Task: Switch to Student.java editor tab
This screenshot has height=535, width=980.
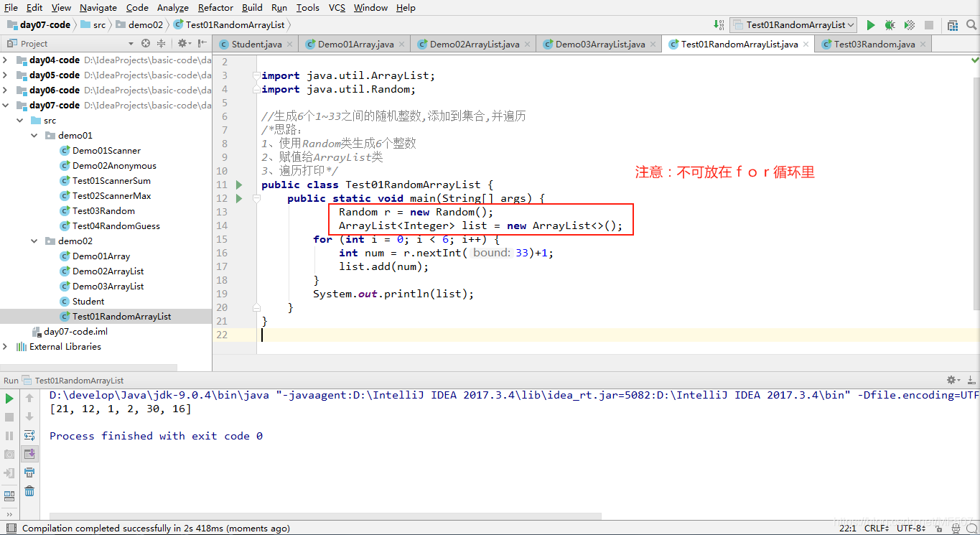Action: pos(256,44)
